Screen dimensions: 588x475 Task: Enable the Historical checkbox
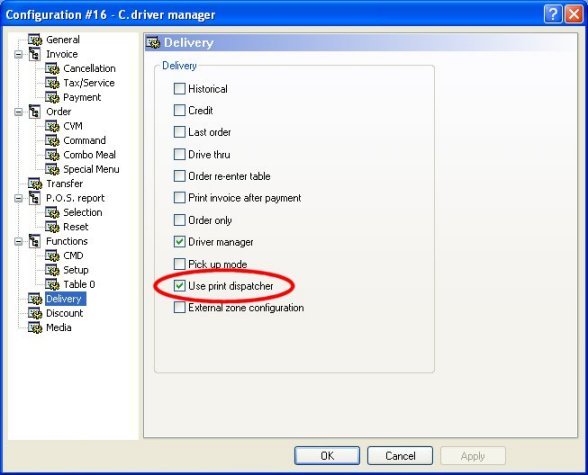coord(180,89)
